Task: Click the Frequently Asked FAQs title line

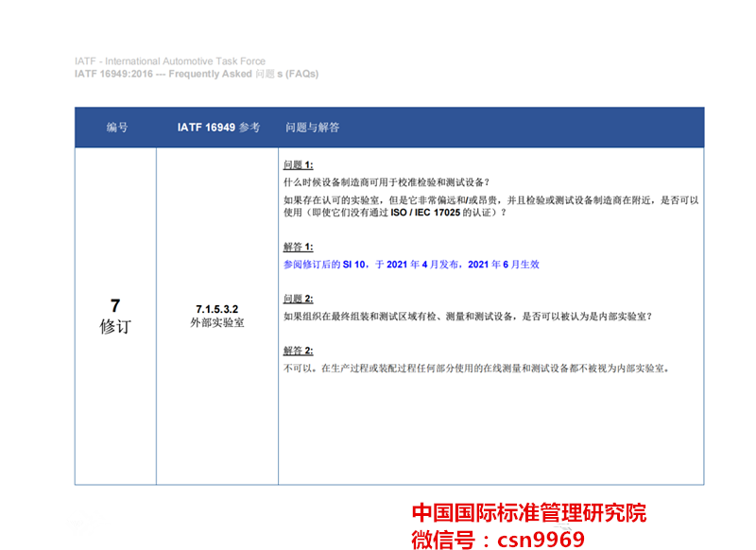Action: (197, 74)
